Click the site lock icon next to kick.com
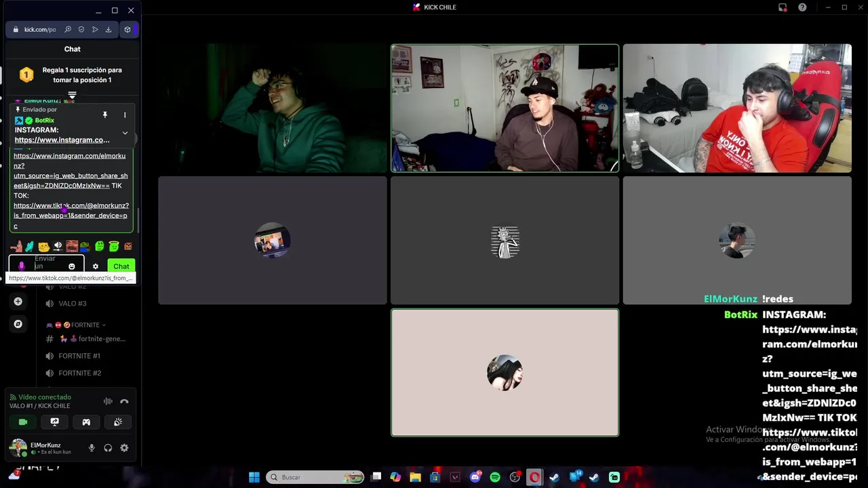The height and width of the screenshot is (488, 868). (16, 30)
